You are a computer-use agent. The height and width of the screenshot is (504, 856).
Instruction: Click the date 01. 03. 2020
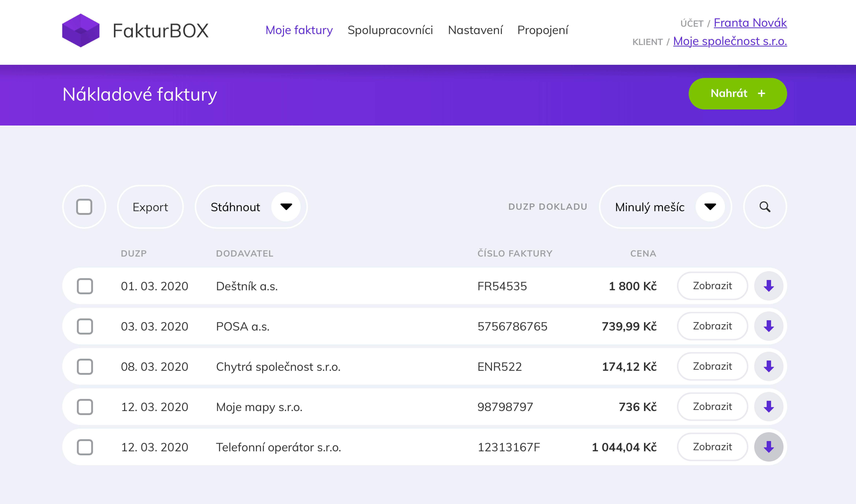[155, 286]
